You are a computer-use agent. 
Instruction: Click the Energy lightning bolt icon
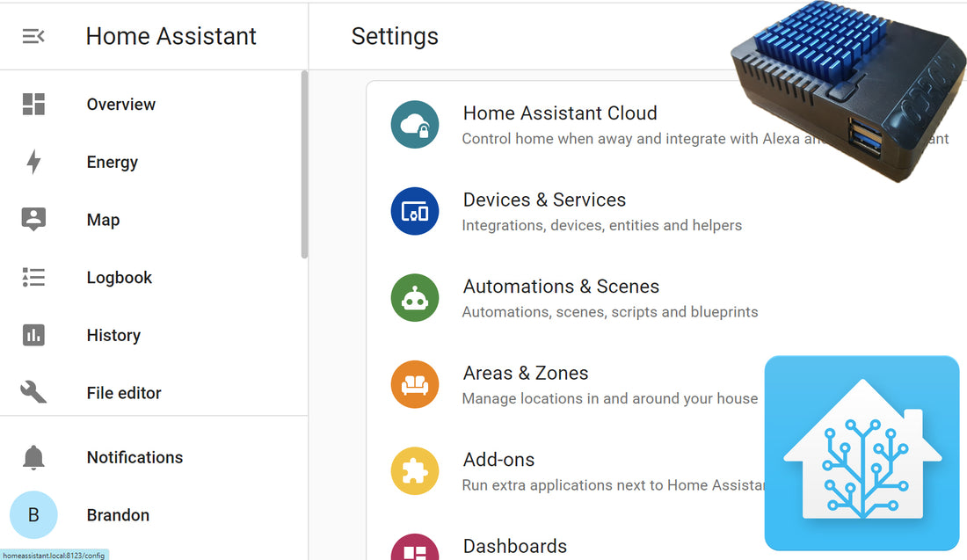33,162
